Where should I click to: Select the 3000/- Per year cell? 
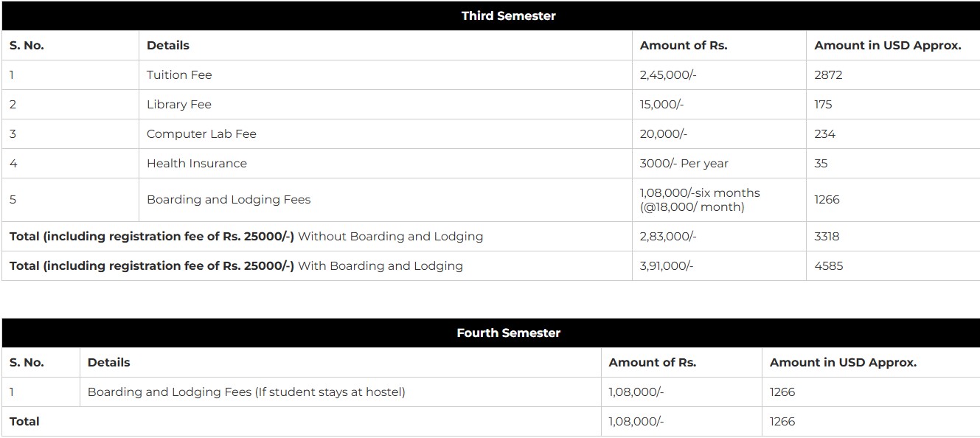(x=684, y=163)
